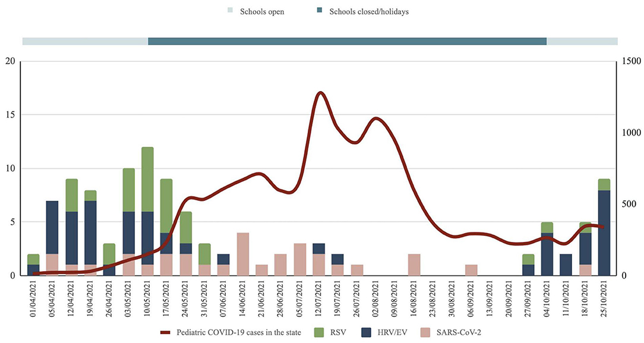Click the '15' value on the left axis
This screenshot has width=644, height=343.
click(x=10, y=115)
